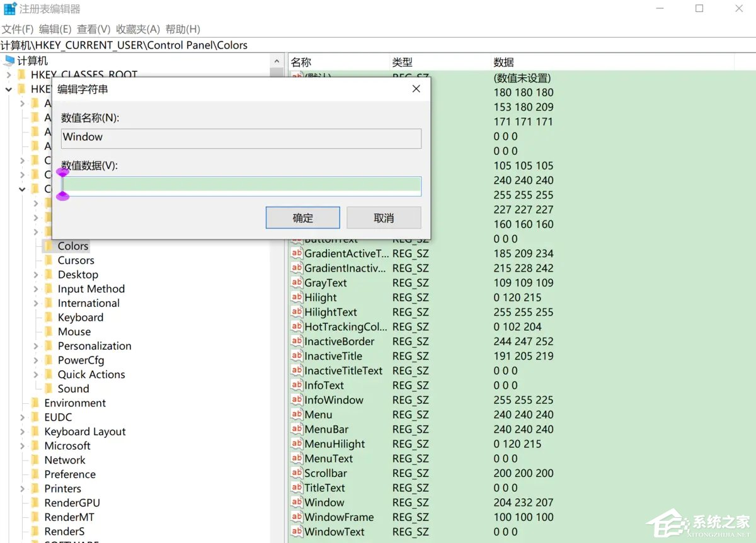This screenshot has height=543, width=756.
Task: Open the 收藏夹(A) menu
Action: click(138, 29)
